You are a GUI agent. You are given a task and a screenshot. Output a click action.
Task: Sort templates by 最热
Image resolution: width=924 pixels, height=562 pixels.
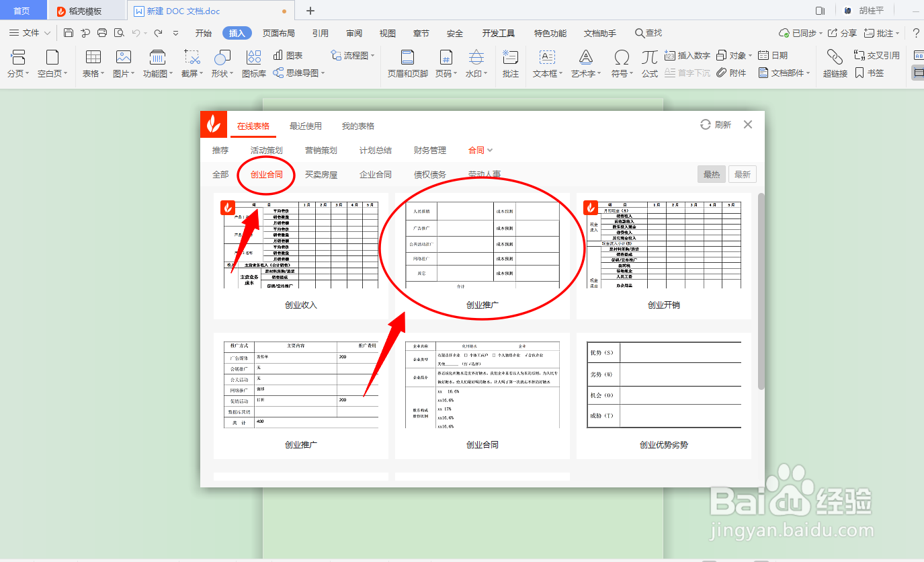712,175
